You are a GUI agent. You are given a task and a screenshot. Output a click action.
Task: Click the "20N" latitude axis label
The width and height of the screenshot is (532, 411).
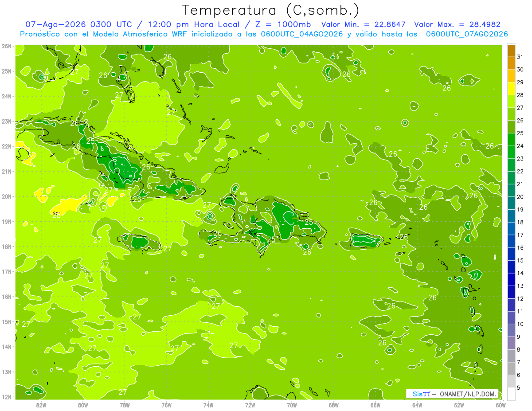tap(7, 196)
